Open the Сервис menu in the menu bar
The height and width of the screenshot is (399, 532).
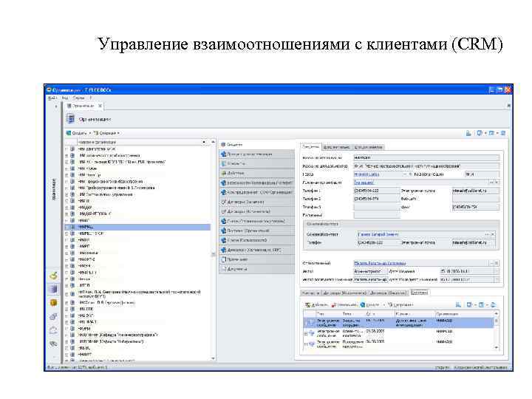tap(78, 98)
